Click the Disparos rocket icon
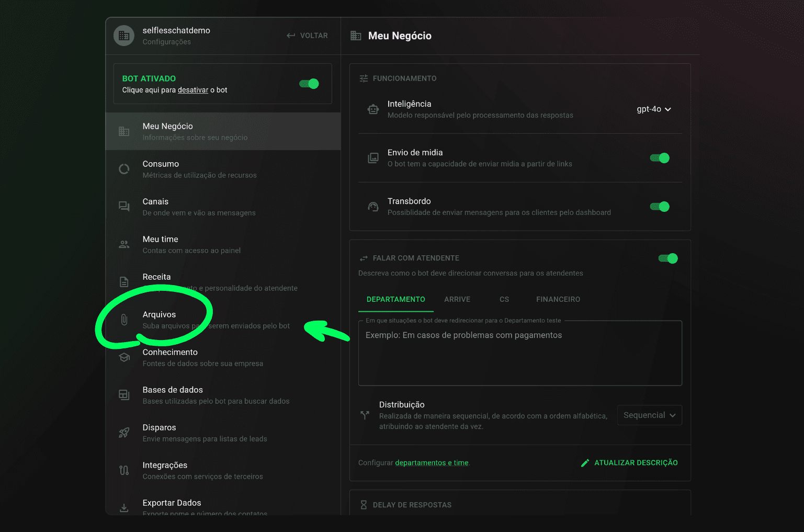The width and height of the screenshot is (804, 532). point(124,433)
